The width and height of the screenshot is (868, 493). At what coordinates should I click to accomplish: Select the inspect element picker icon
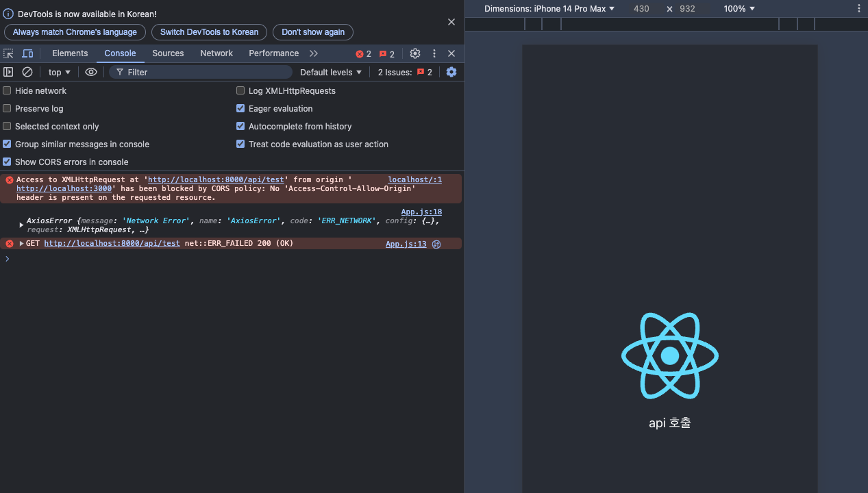pyautogui.click(x=8, y=53)
